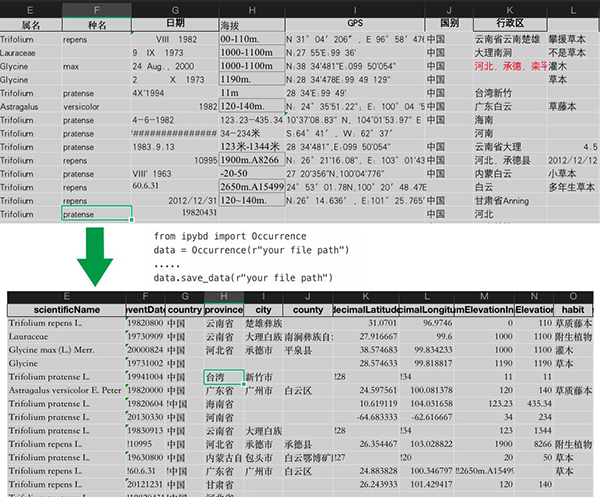Select the green-bordered pratense cell
Image resolution: width=600 pixels, height=497 pixels.
(96, 213)
